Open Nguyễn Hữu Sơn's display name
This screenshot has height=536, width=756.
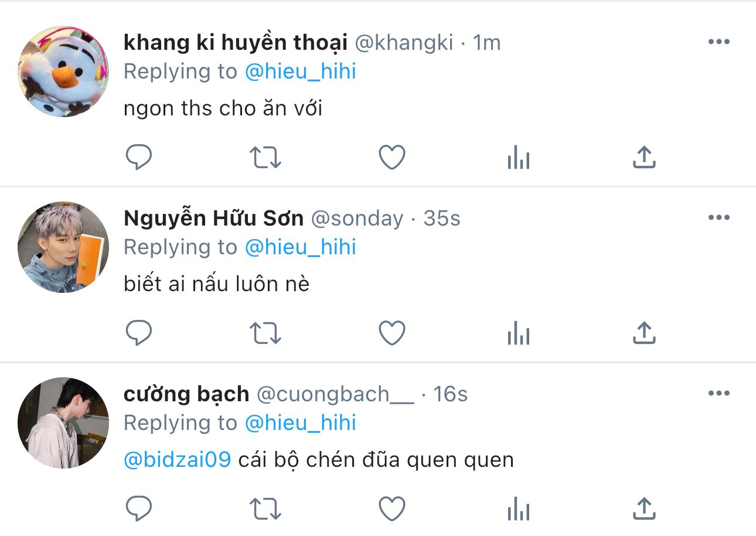[x=213, y=218]
